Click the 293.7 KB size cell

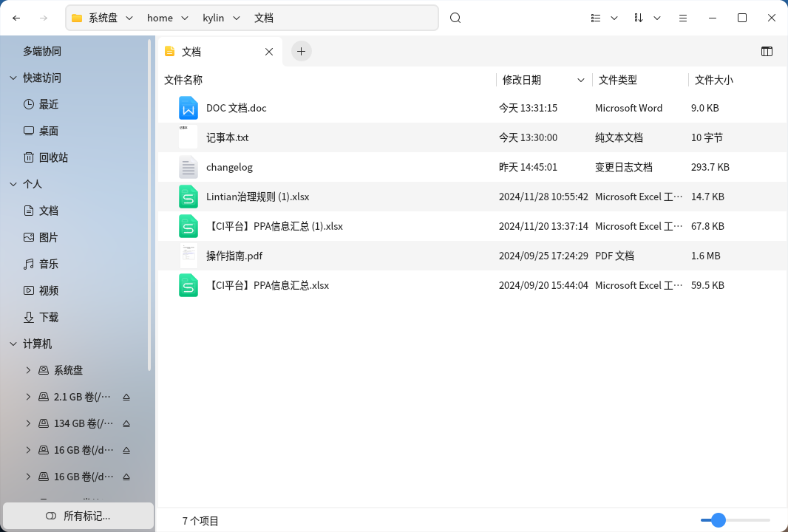710,167
